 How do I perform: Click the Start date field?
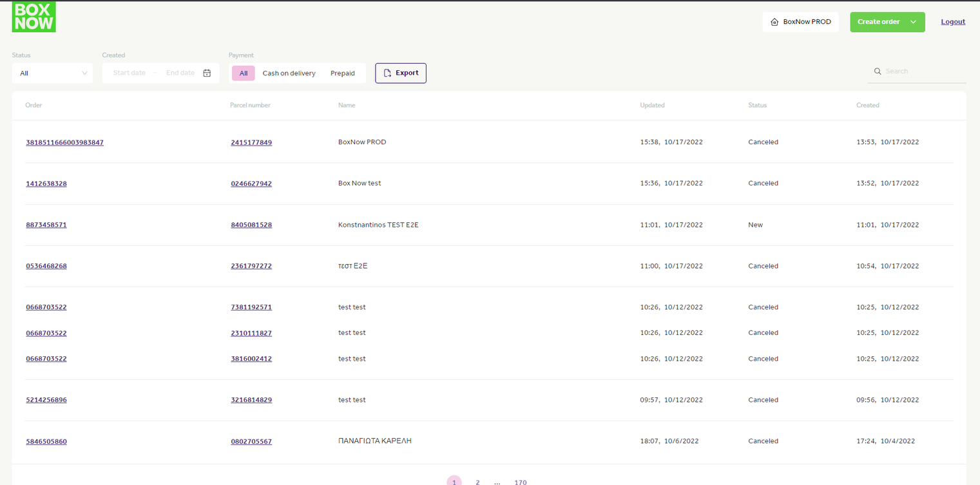pyautogui.click(x=129, y=73)
